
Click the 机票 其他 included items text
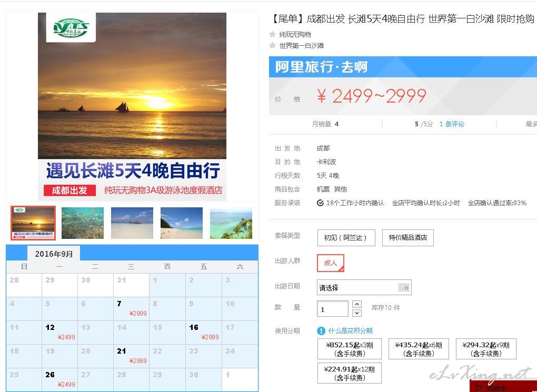point(332,189)
